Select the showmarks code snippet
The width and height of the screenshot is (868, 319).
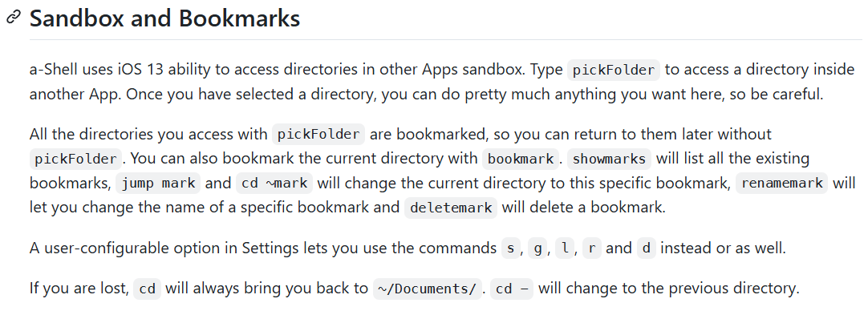(609, 159)
